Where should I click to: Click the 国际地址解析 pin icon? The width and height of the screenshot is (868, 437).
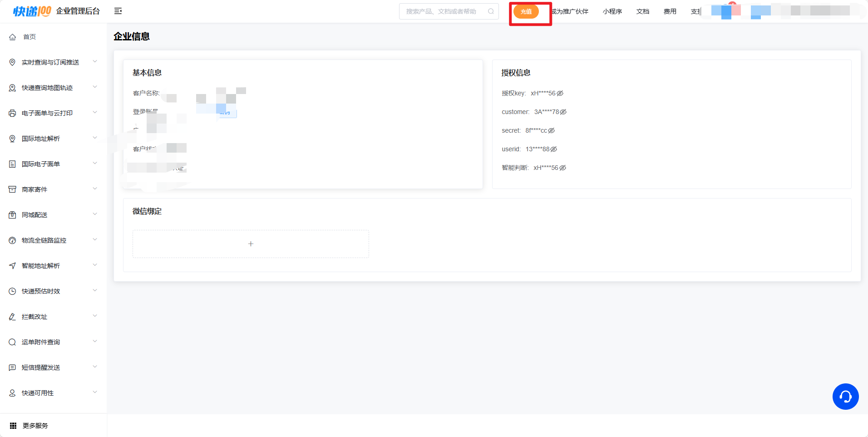[x=12, y=139]
